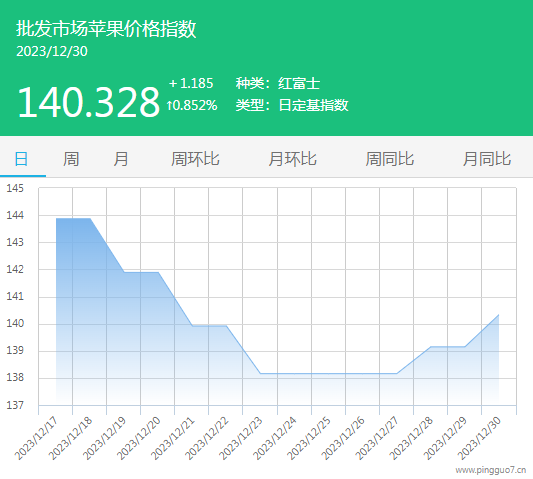The image size is (533, 479).
Task: Click the +1.185 change value
Action: click(x=191, y=83)
